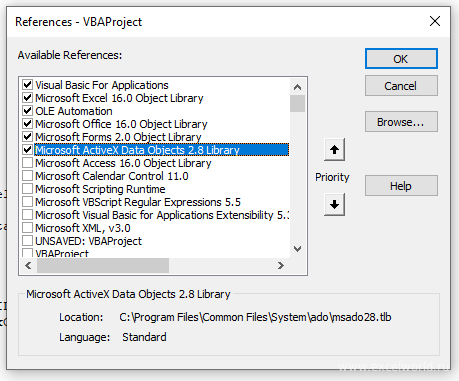Open Help for References dialog
The height and width of the screenshot is (381, 459).
pos(401,186)
